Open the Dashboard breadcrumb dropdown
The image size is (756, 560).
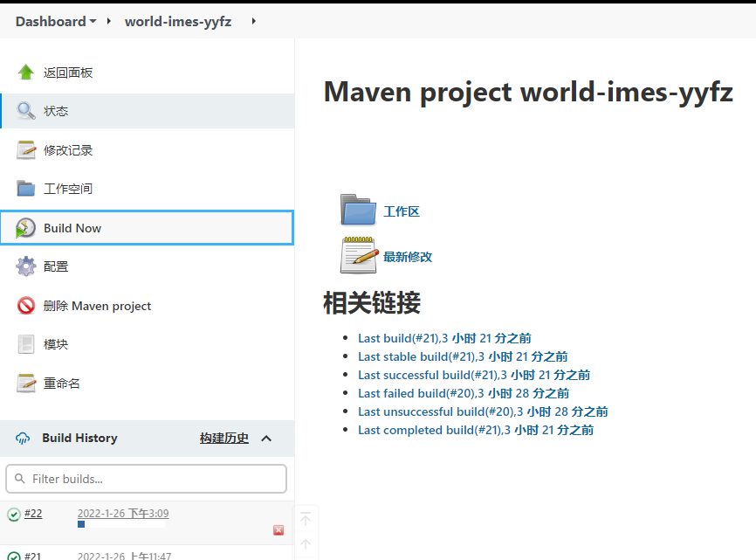[x=93, y=21]
